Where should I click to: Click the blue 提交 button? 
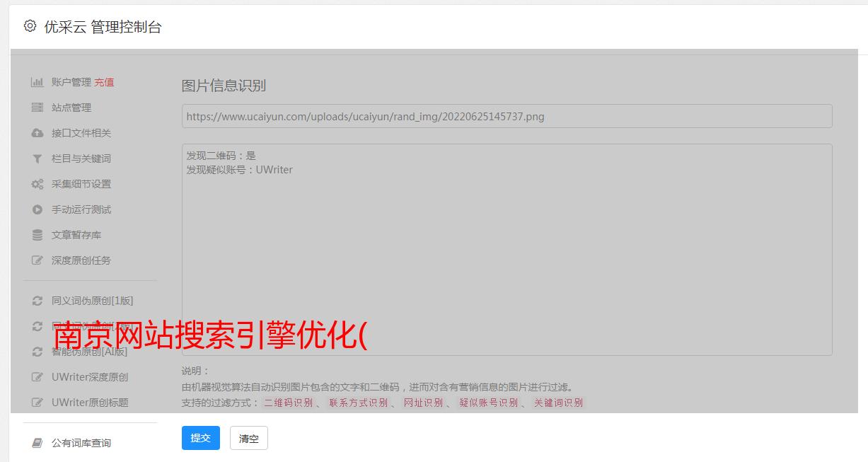coord(201,438)
